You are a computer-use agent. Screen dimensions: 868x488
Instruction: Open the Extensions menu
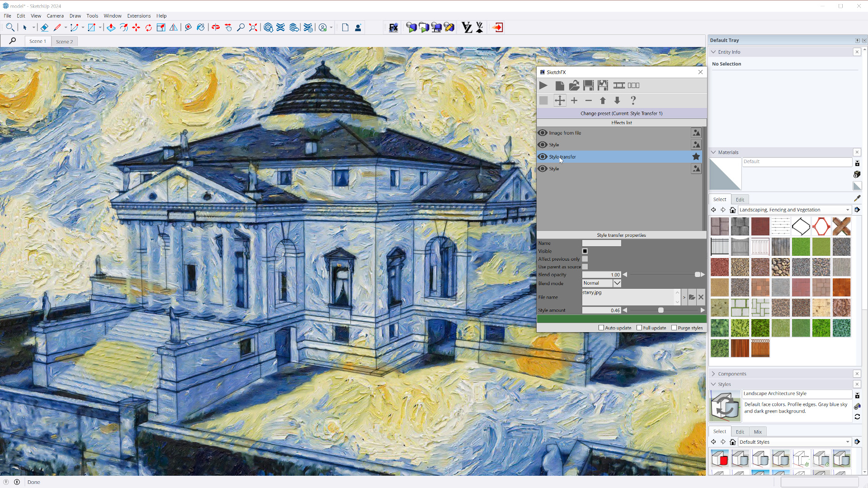[139, 16]
